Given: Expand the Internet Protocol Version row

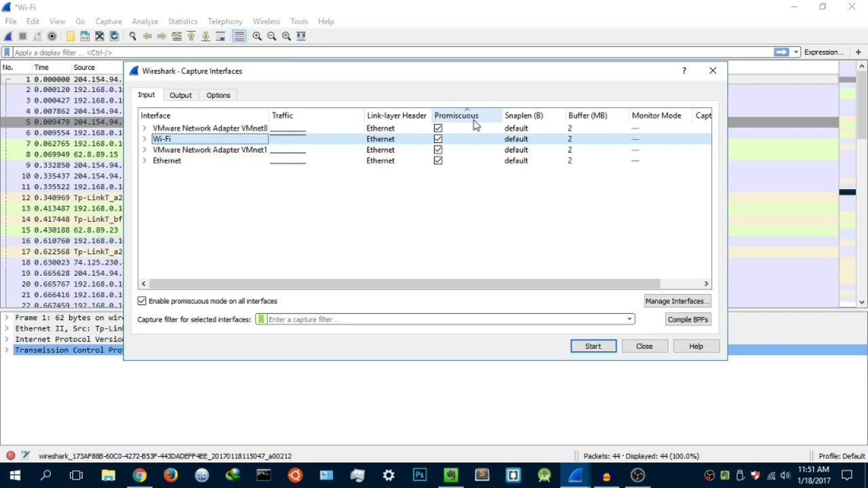Looking at the screenshot, I should tap(7, 340).
